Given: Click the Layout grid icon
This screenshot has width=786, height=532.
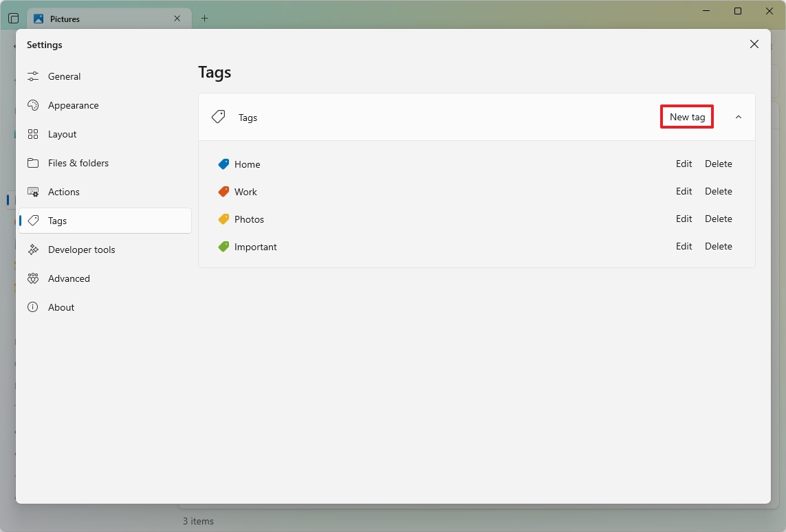Looking at the screenshot, I should 33,133.
